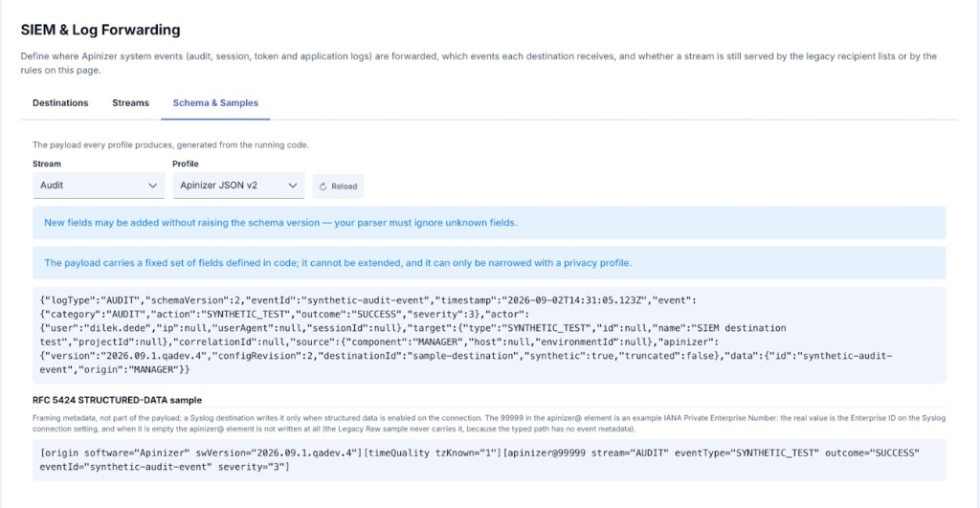The height and width of the screenshot is (508, 980).
Task: Click the SIEM & Log Forwarding heading
Action: point(100,30)
